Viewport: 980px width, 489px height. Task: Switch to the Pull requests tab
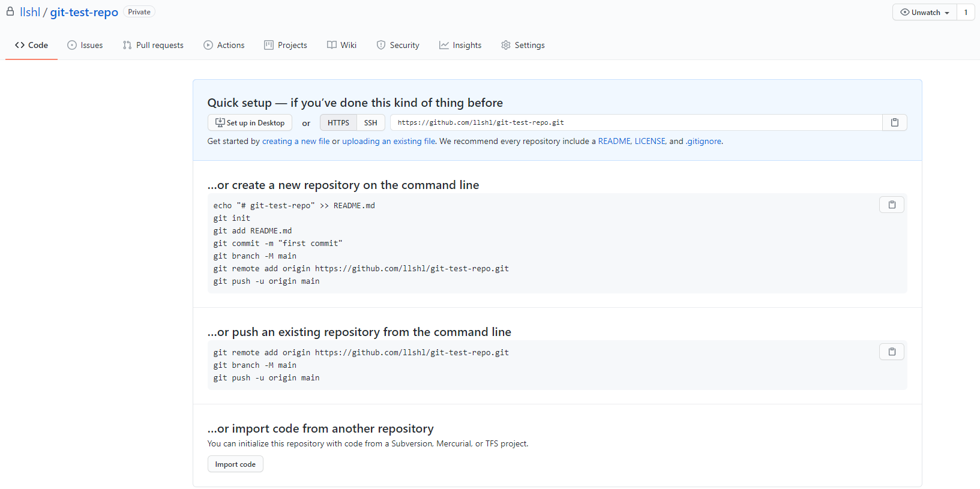153,45
